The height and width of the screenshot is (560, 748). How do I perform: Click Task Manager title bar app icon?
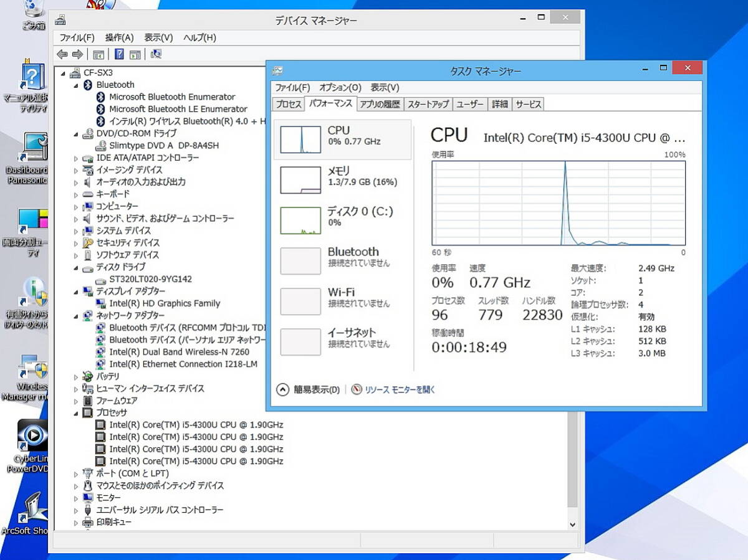(x=277, y=71)
